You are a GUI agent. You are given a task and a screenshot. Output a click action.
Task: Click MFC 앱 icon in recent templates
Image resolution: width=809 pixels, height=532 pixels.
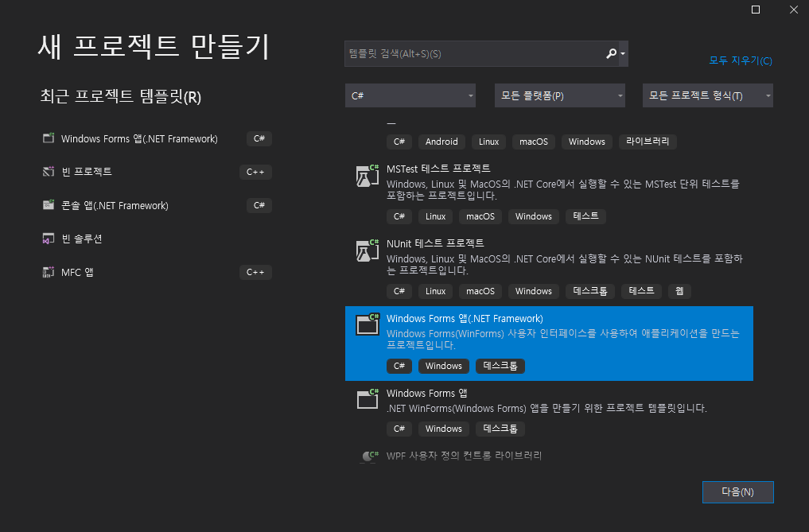tap(49, 272)
